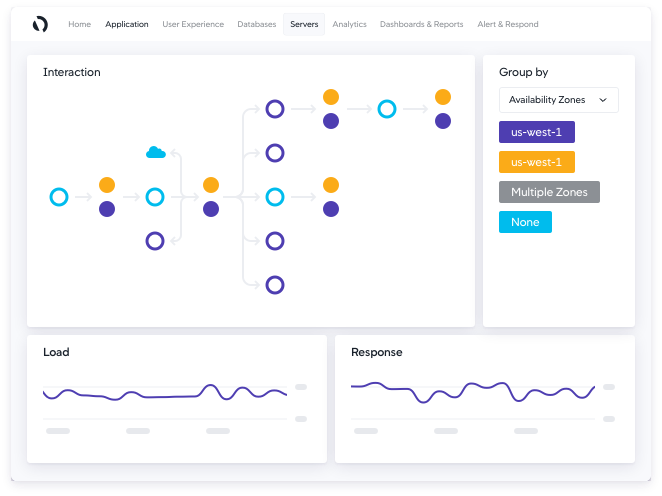Expand the Availability Zones dropdown
Image resolution: width=662 pixels, height=496 pixels.
click(x=559, y=100)
